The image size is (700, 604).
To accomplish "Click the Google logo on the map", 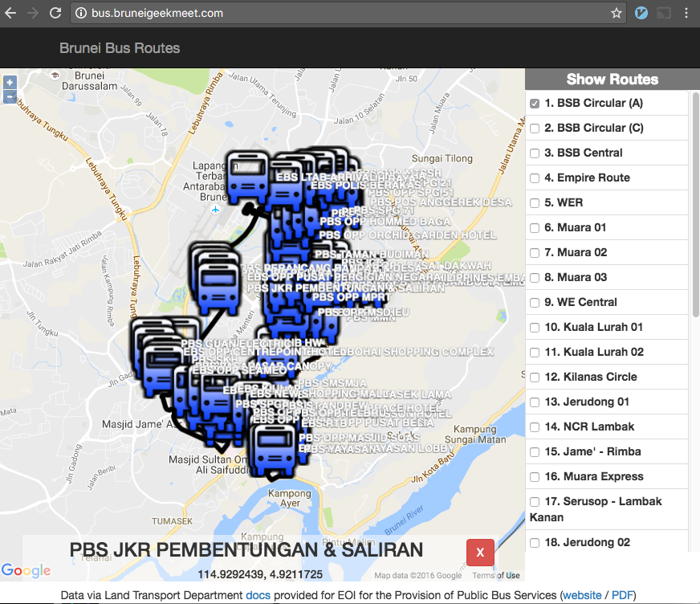I will (x=25, y=570).
